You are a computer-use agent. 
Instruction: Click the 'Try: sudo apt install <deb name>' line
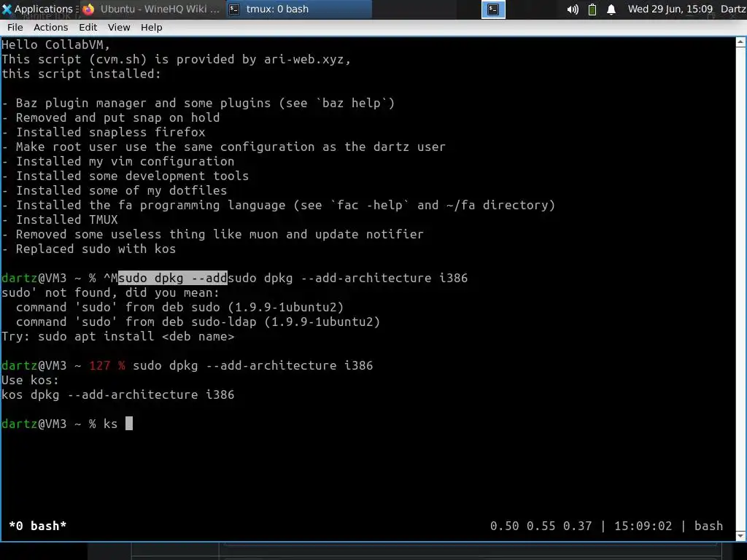tap(117, 336)
